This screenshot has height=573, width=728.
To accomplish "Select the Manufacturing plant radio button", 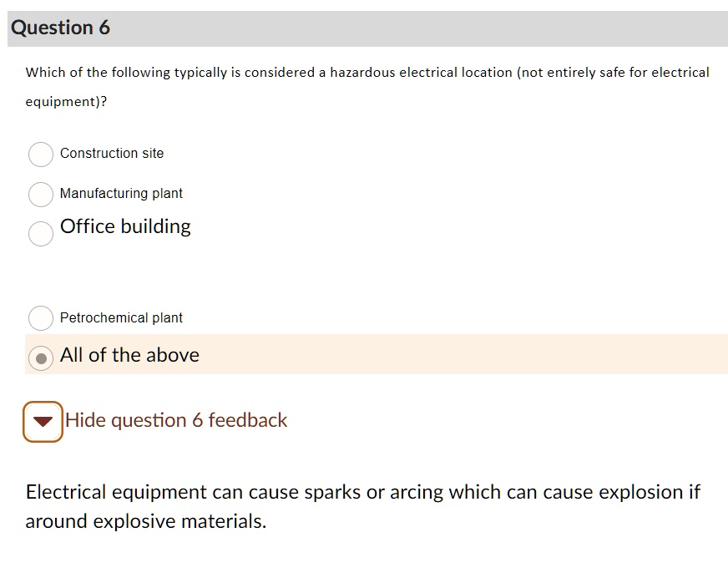I will click(x=40, y=195).
